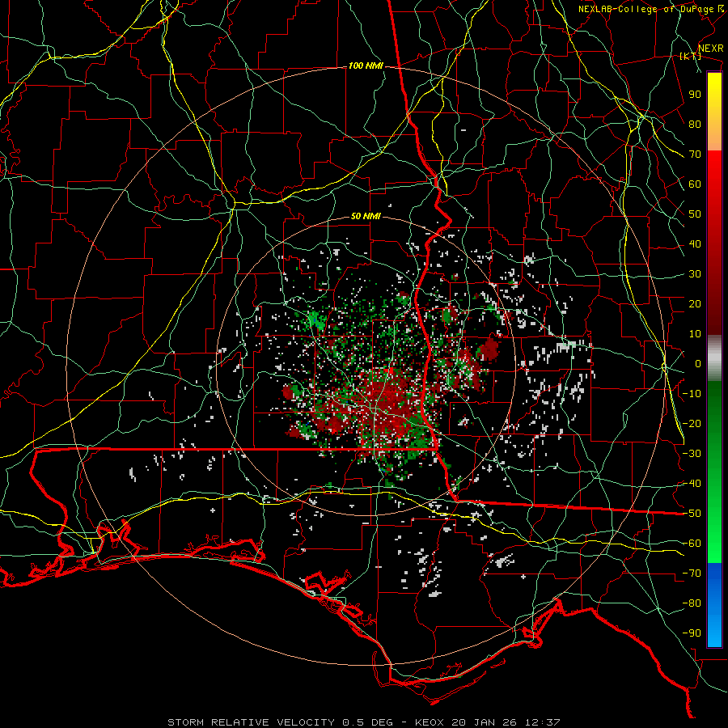Click the 80 knot scale label
The width and height of the screenshot is (728, 728).
click(695, 125)
